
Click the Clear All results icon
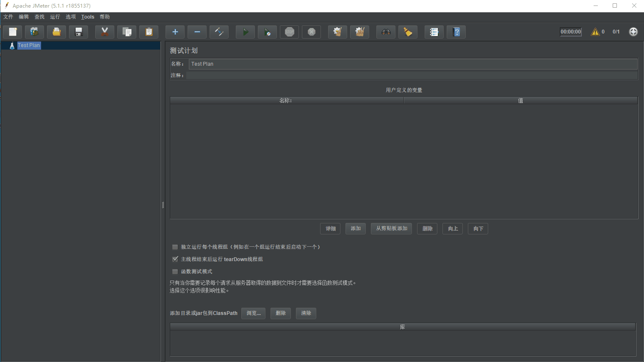[x=359, y=32]
